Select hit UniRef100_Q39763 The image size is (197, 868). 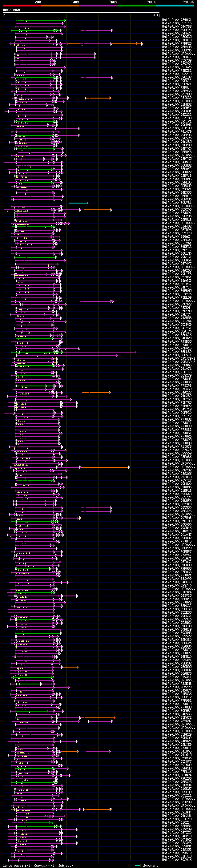coord(177,64)
